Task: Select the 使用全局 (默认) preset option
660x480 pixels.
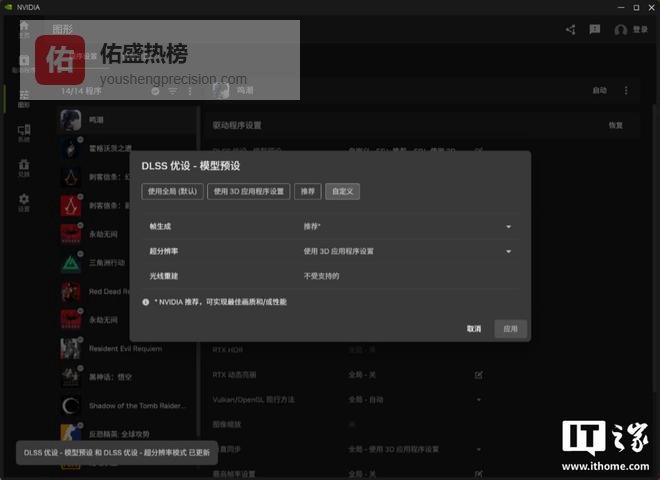Action: pyautogui.click(x=172, y=191)
